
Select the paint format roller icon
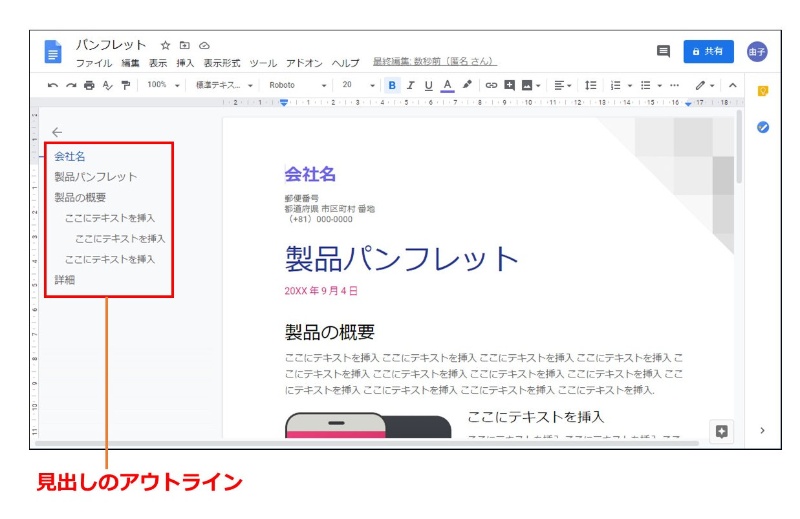[x=125, y=86]
